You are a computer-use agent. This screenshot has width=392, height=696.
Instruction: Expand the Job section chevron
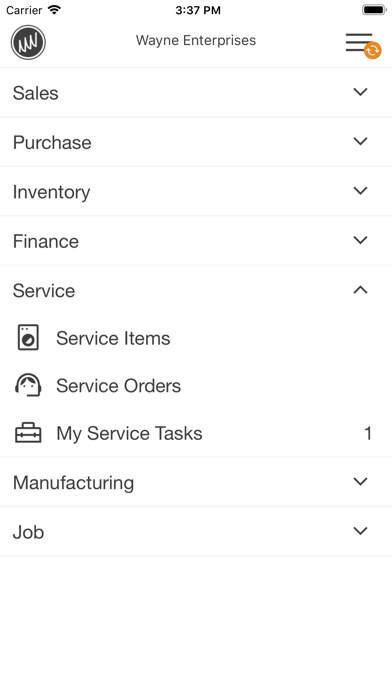(360, 530)
